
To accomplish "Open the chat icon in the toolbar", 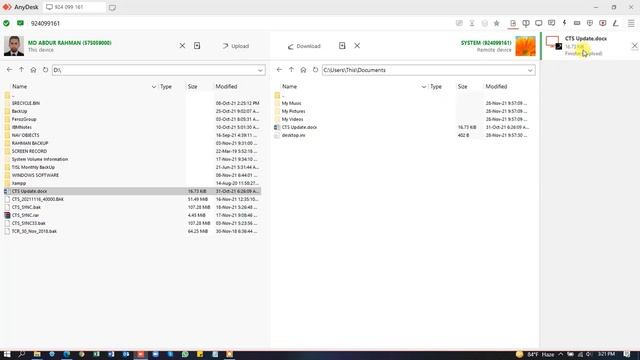I will point(551,23).
